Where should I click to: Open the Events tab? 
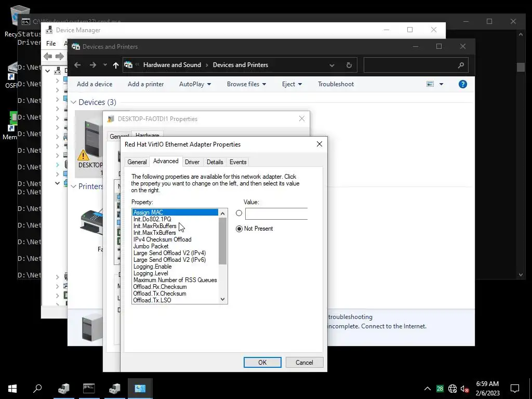click(x=238, y=162)
